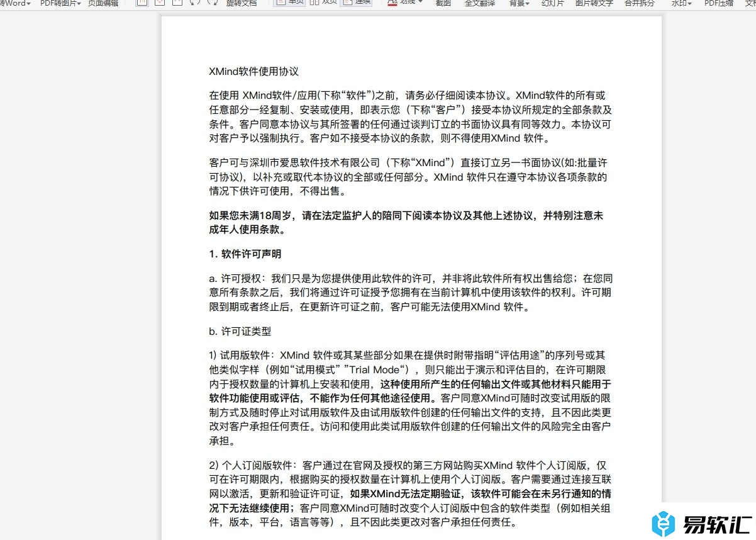Screen dimensions: 756x540
Task: Click the paragraph starting 2) 个人订阅版软件
Action: pos(410,493)
